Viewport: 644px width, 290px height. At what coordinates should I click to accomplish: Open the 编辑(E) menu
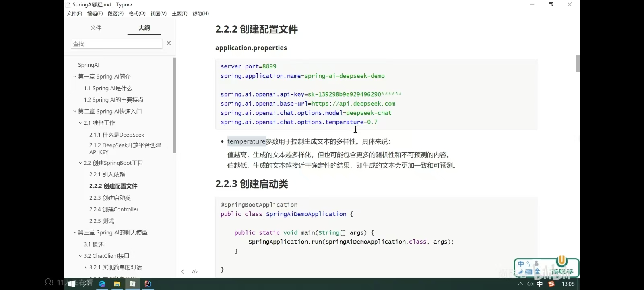tap(95, 14)
